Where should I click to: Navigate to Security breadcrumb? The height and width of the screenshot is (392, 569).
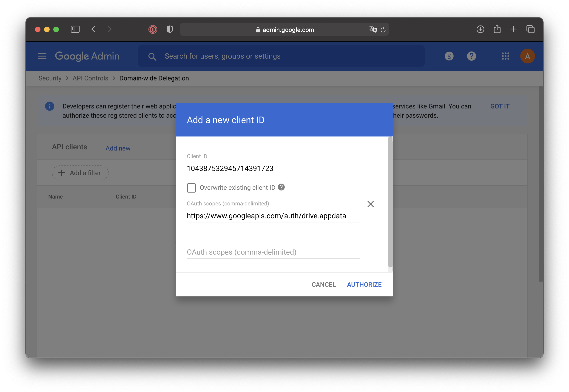(x=50, y=78)
